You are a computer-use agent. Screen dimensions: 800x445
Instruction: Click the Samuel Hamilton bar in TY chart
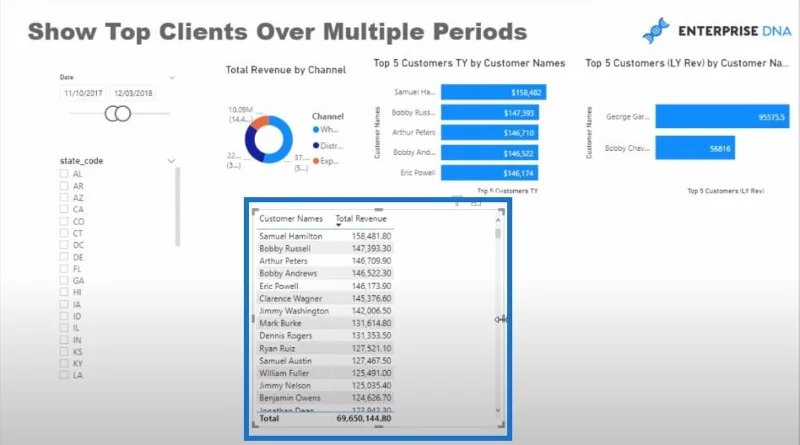(493, 92)
